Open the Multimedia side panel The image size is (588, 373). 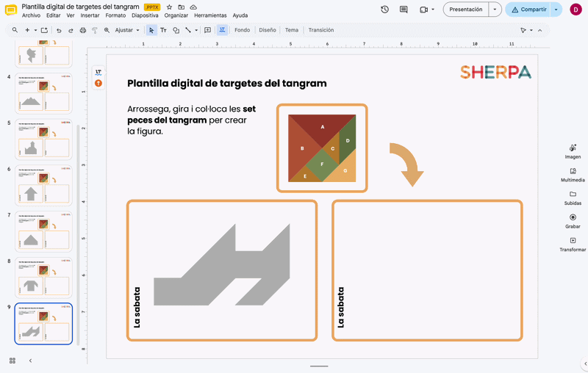573,175
